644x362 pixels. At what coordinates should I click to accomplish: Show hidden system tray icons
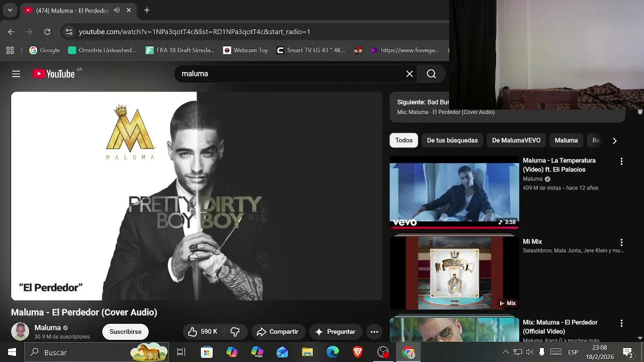[506, 352]
